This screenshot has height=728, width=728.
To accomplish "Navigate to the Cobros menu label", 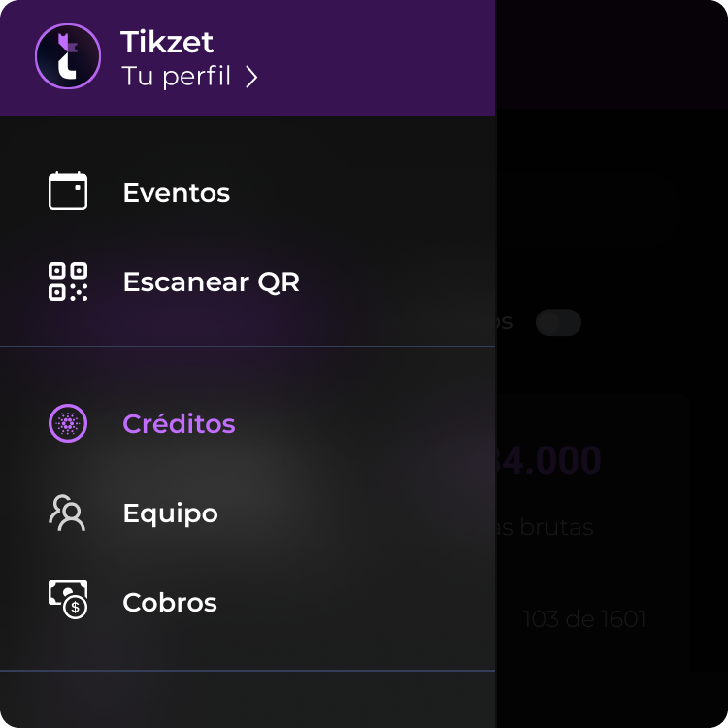I will pos(170,603).
